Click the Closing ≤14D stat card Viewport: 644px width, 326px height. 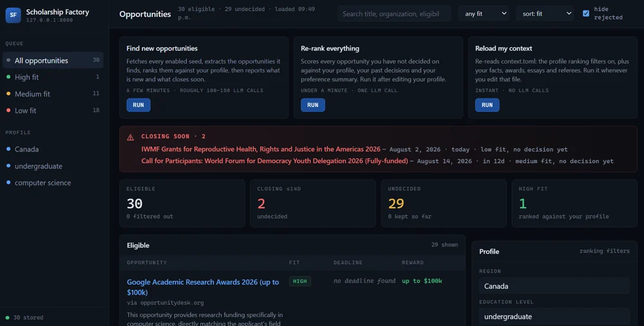pyautogui.click(x=312, y=203)
